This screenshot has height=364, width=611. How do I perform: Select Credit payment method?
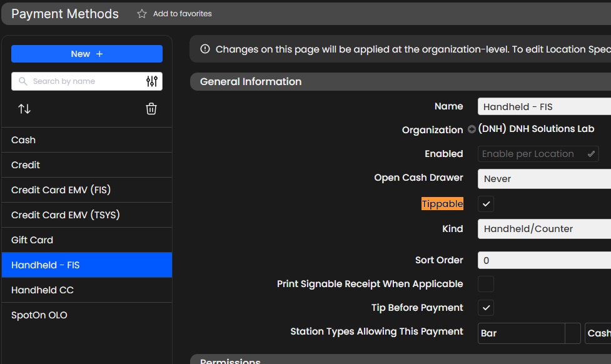87,165
